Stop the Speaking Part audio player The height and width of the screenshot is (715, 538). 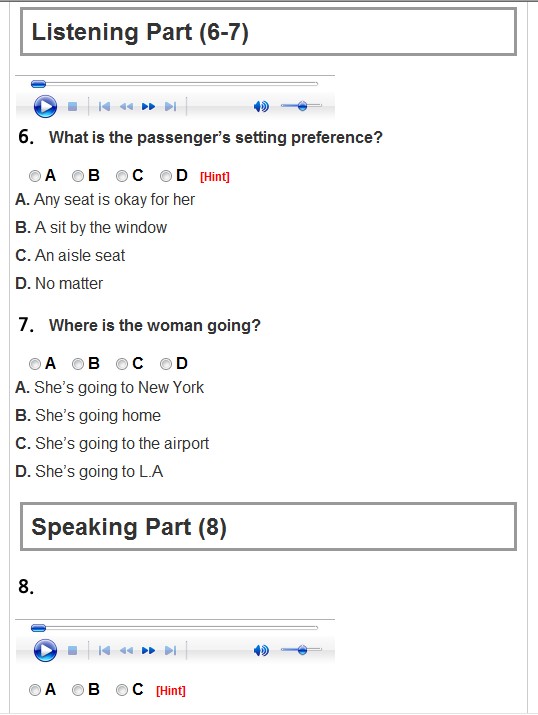72,650
